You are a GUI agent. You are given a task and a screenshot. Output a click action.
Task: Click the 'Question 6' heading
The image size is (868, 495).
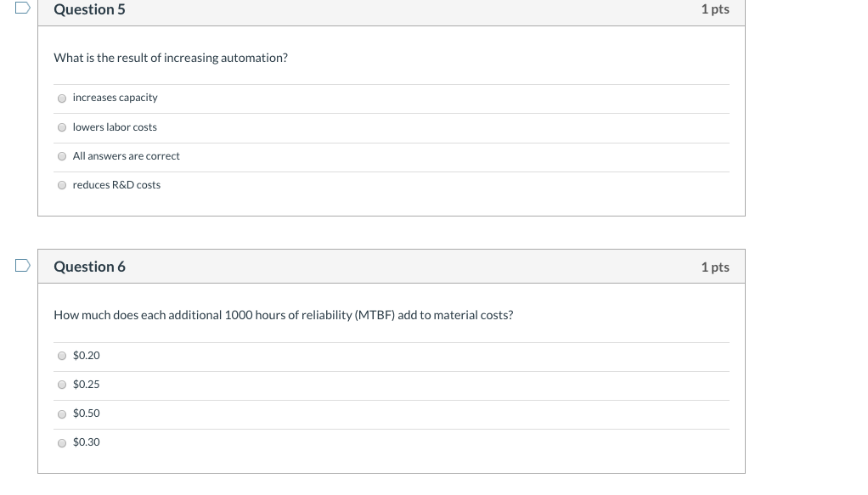[x=90, y=267]
